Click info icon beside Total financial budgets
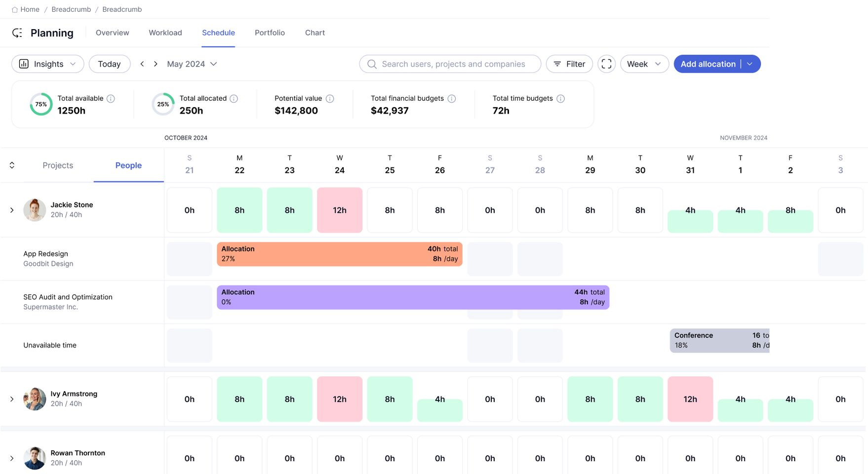The width and height of the screenshot is (868, 474). pos(451,99)
